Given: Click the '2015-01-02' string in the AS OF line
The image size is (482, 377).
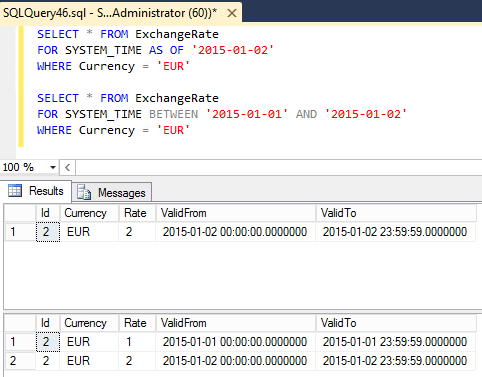Looking at the screenshot, I should [x=233, y=50].
